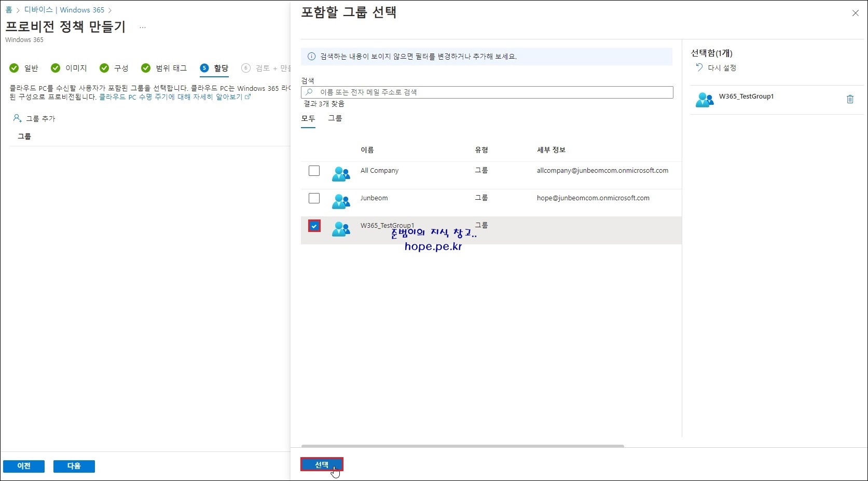868x481 pixels.
Task: Switch to the 모두 filter tab
Action: click(x=308, y=119)
